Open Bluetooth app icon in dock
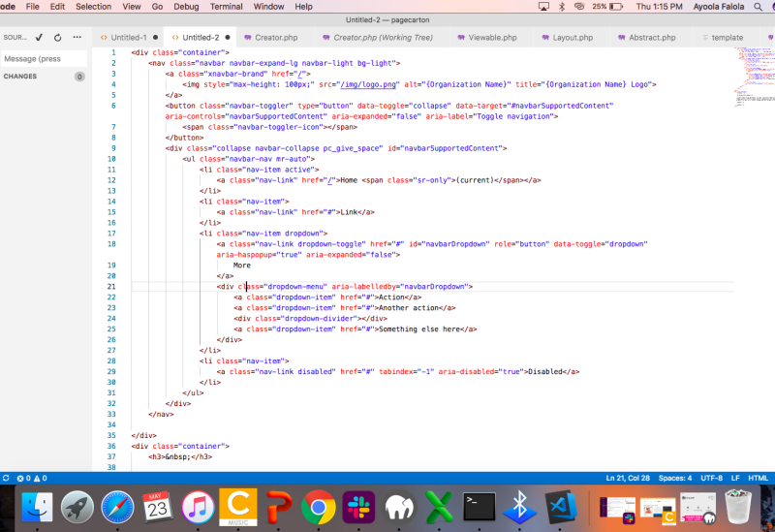This screenshot has height=532, width=775. (519, 507)
